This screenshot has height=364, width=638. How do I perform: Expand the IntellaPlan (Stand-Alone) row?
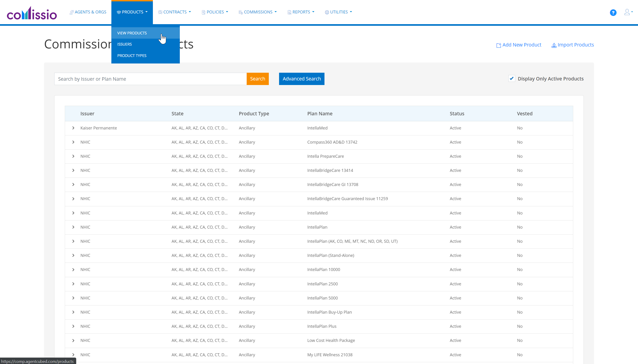click(x=73, y=255)
